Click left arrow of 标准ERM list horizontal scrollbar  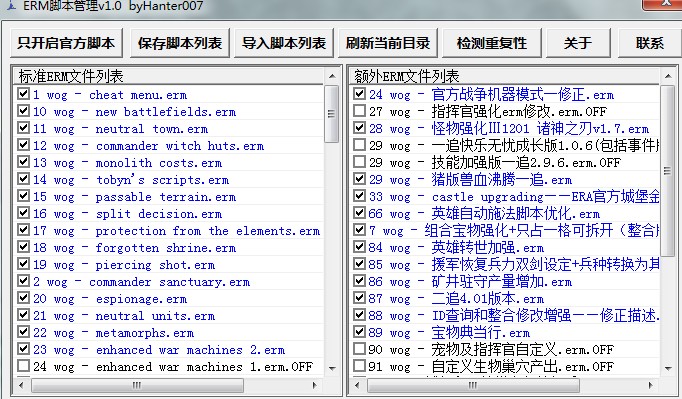click(x=20, y=385)
